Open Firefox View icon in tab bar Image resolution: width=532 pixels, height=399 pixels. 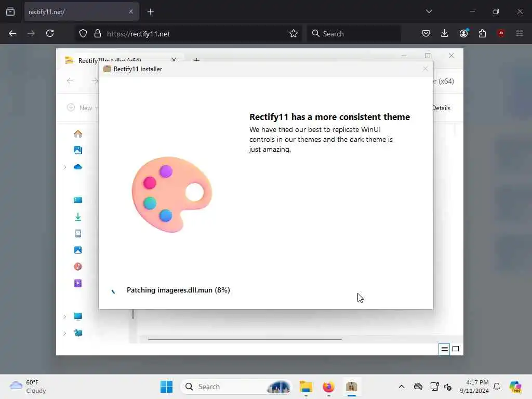click(10, 11)
